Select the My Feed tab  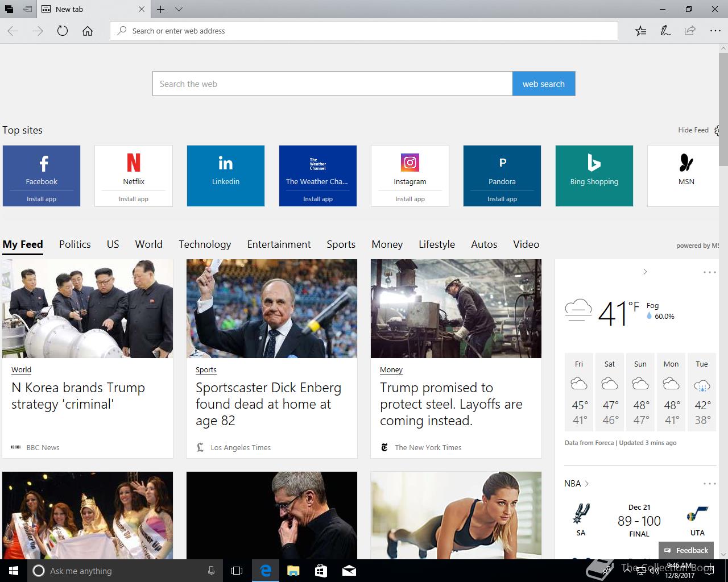[23, 244]
